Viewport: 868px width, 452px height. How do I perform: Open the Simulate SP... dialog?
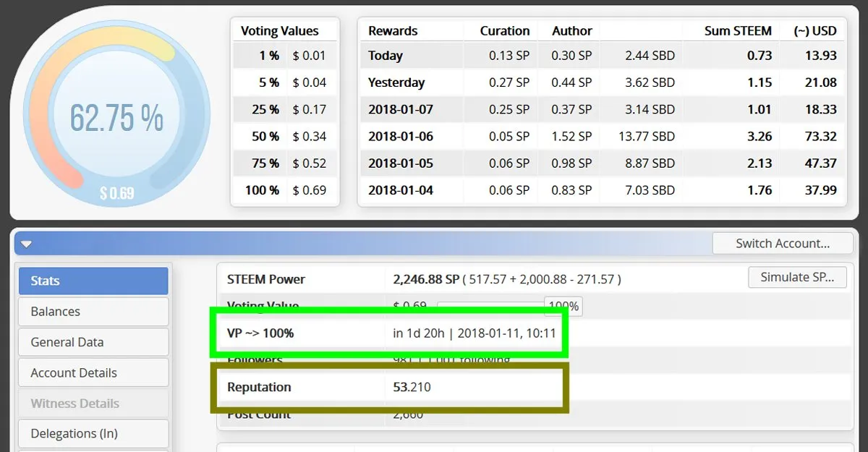click(x=797, y=277)
